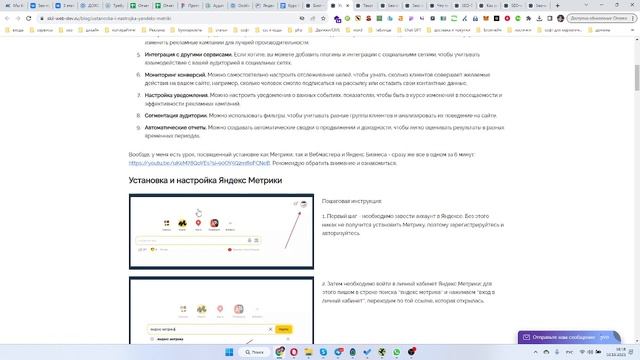Screen dimensions: 640x360
Task: Switch to the 'Яндекс' browser tab
Action: point(264,6)
